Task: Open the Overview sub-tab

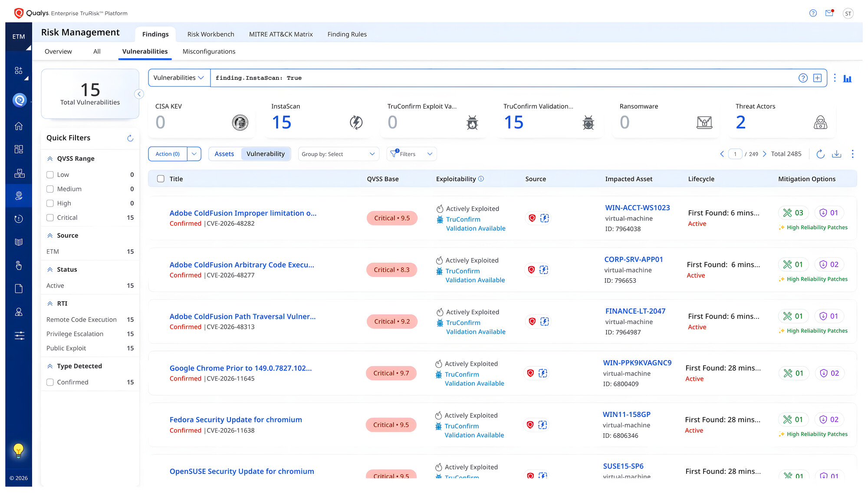Action: pos(58,52)
